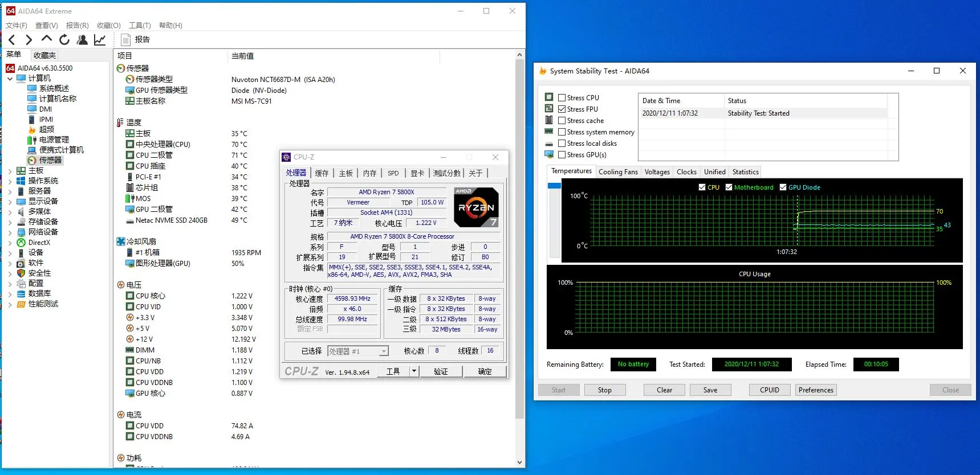Click the refresh icon in AIDA64 toolbar
Screen dimensions: 980x475
(64, 39)
